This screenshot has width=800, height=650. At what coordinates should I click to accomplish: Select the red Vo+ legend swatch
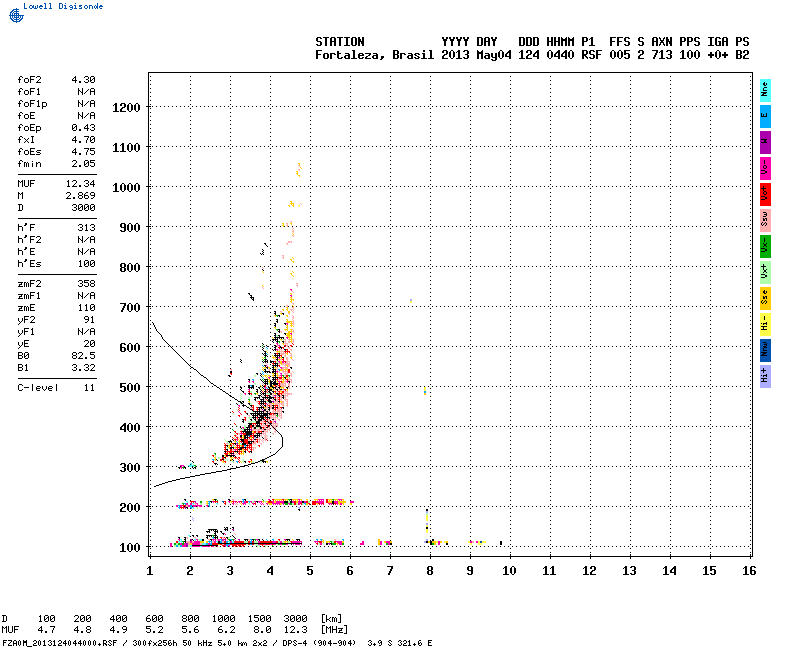(x=765, y=194)
